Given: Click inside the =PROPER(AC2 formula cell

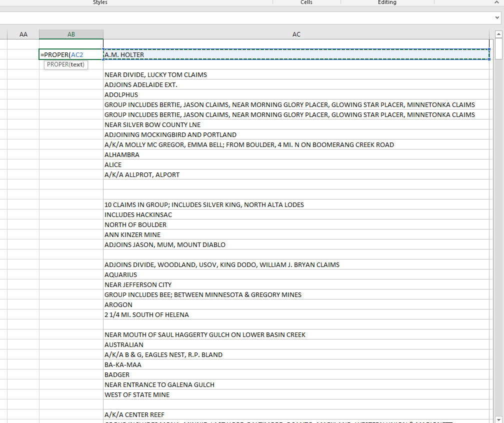Looking at the screenshot, I should tap(71, 54).
